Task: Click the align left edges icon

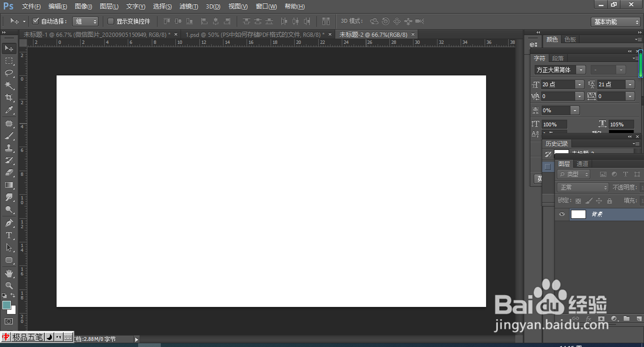Action: point(204,21)
